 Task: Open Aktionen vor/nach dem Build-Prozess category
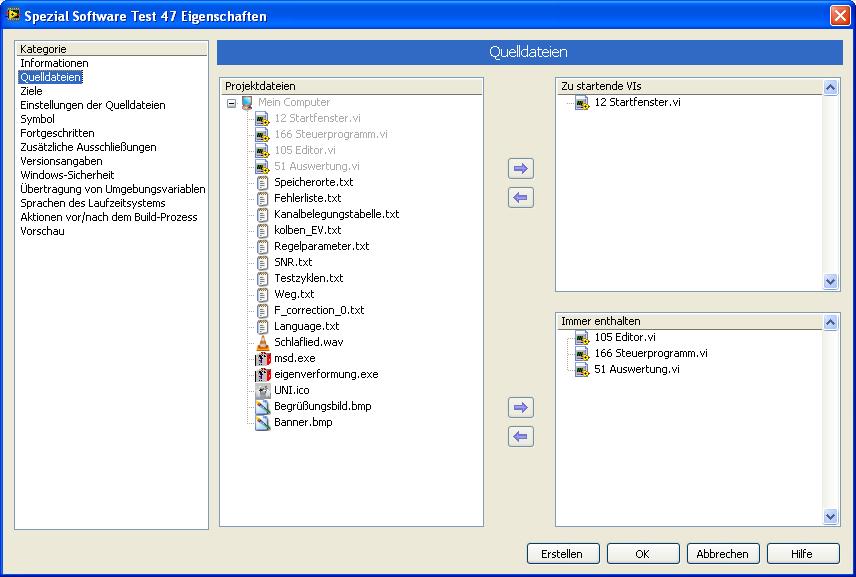point(109,217)
